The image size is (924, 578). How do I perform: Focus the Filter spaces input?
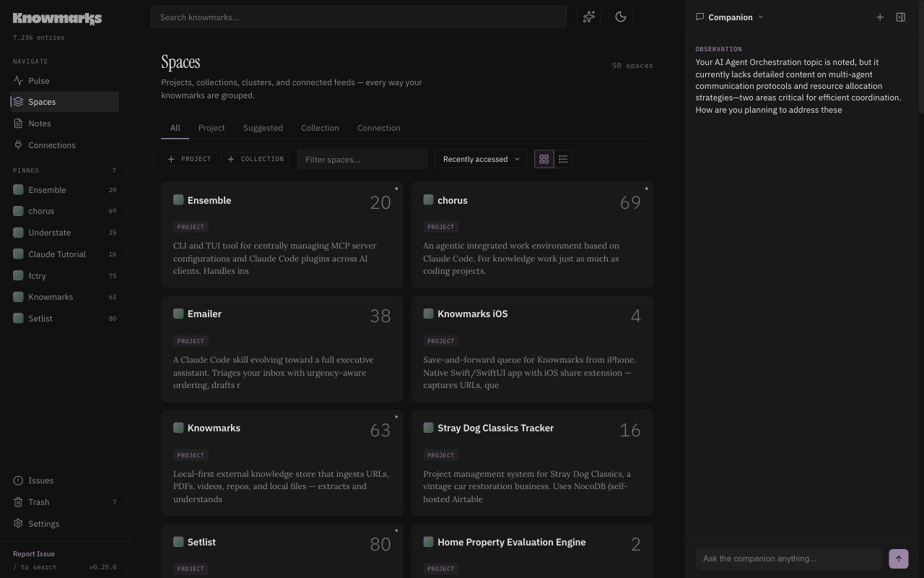(362, 159)
